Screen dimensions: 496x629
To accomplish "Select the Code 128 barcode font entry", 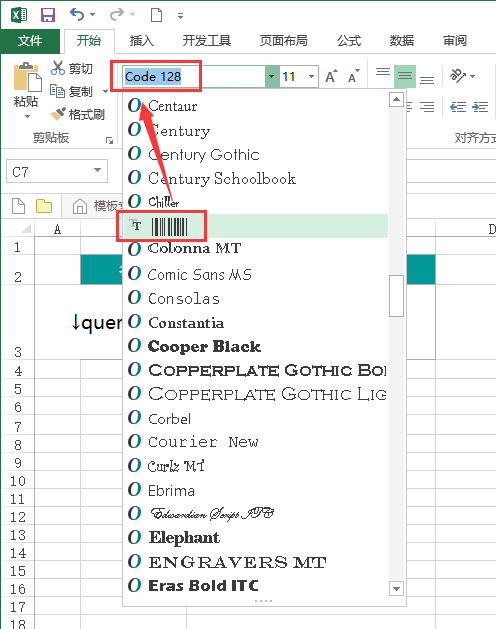I will (x=256, y=226).
